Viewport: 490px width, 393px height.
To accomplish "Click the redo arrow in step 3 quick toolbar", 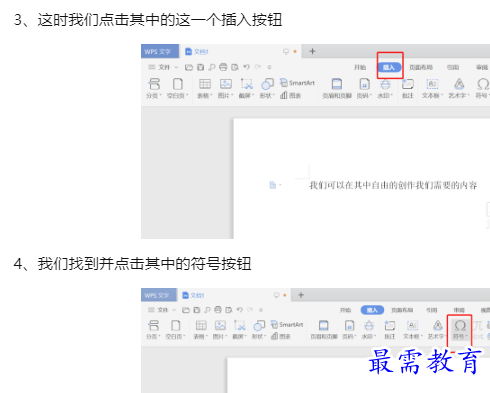I will tap(258, 67).
